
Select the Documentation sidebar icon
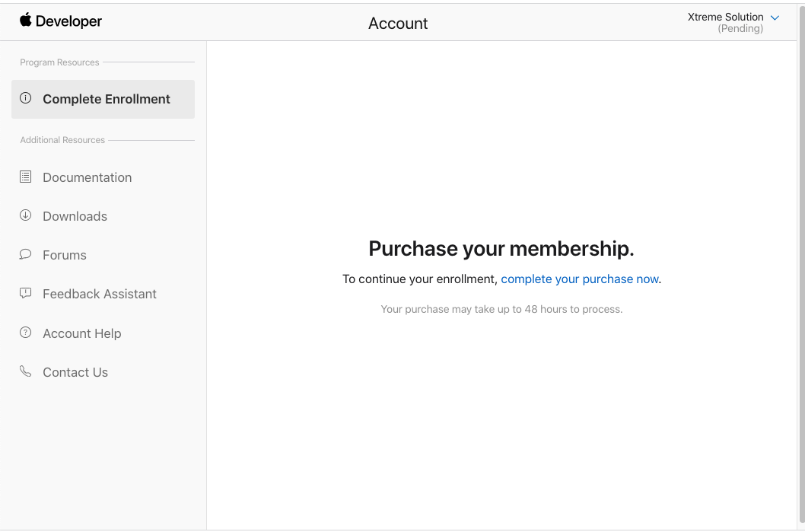[25, 177]
